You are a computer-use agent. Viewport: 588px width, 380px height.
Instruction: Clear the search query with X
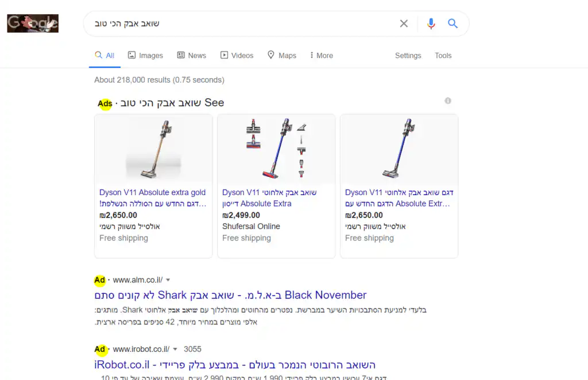404,24
